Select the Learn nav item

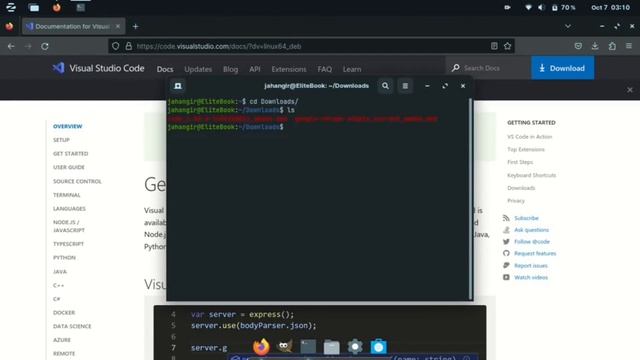352,69
